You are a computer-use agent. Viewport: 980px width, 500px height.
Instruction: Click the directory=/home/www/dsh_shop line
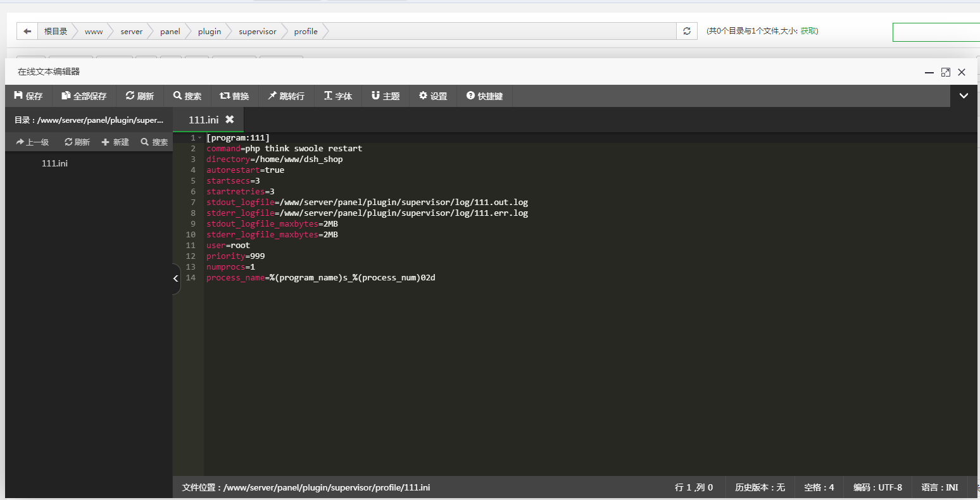(274, 159)
